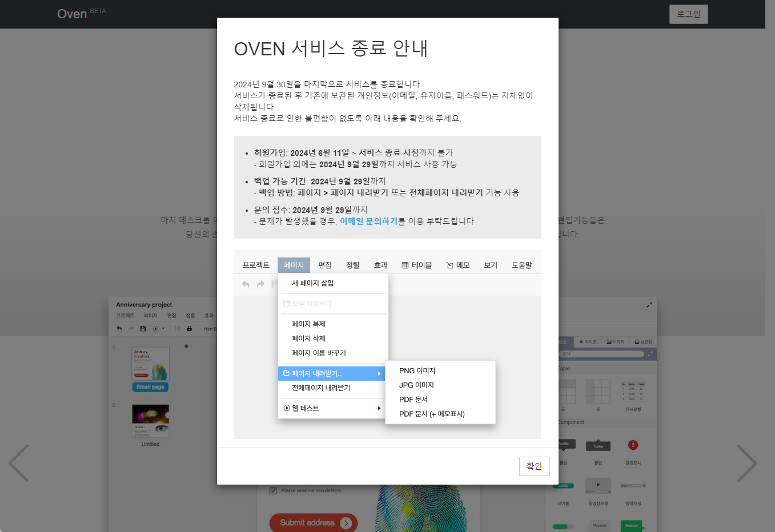
Task: Open the 테이블 menu with grid icon
Action: (x=417, y=265)
